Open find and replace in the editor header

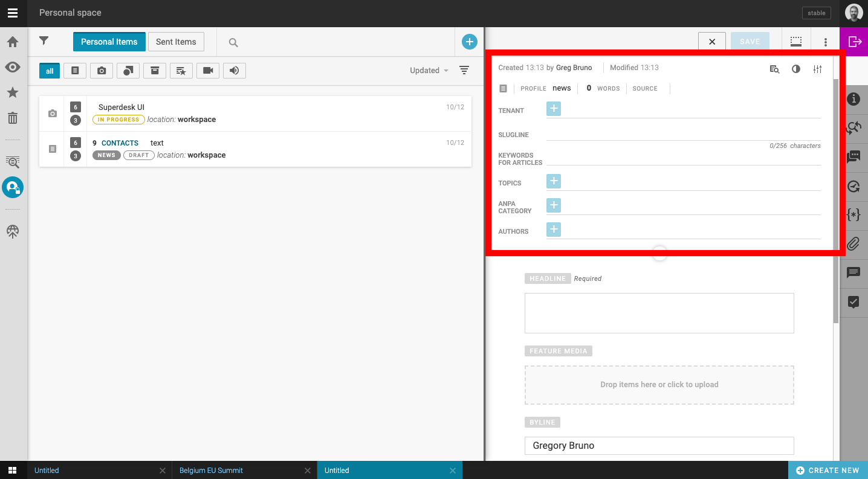[774, 69]
